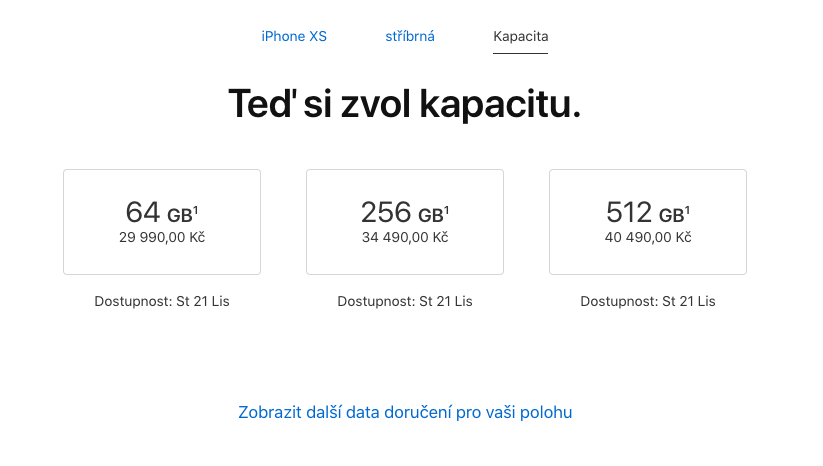Screen dimensions: 823x466
Task: Open footnote 1 beside 512 GB
Action: point(688,209)
